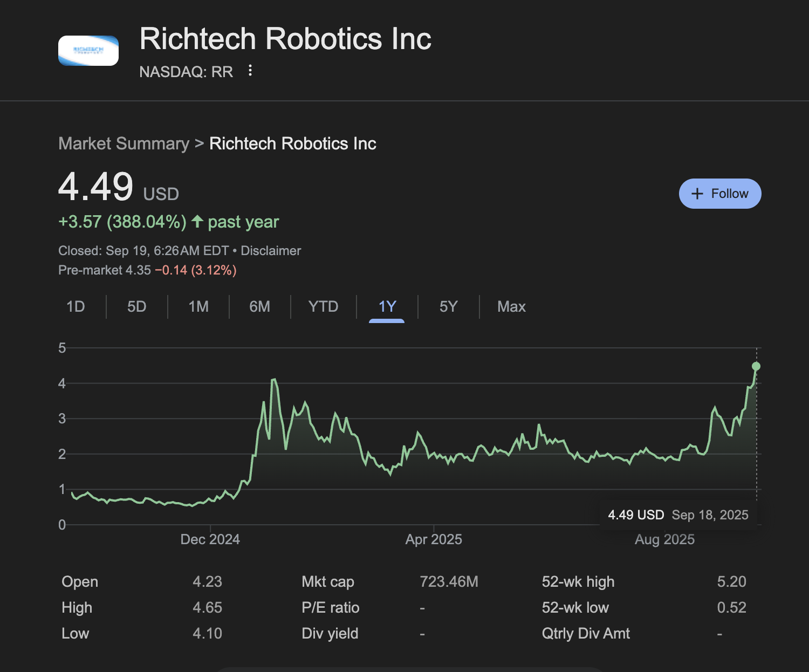Screen dimensions: 809x672
Task: Click the P/E ratio label
Action: 331,608
